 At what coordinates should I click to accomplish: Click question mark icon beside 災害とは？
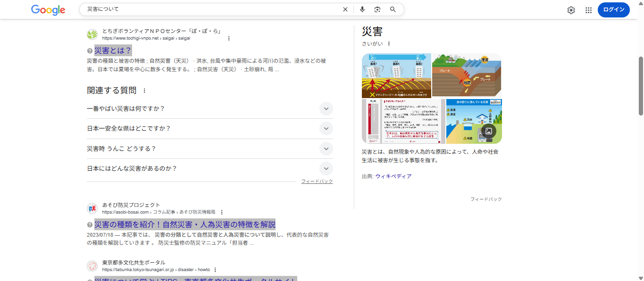pos(90,51)
